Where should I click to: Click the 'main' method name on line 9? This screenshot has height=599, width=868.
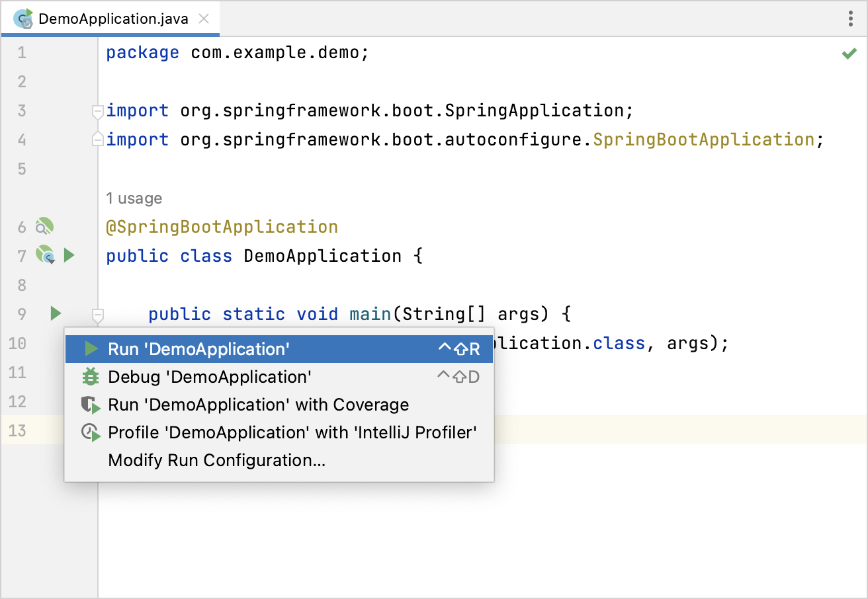(371, 314)
